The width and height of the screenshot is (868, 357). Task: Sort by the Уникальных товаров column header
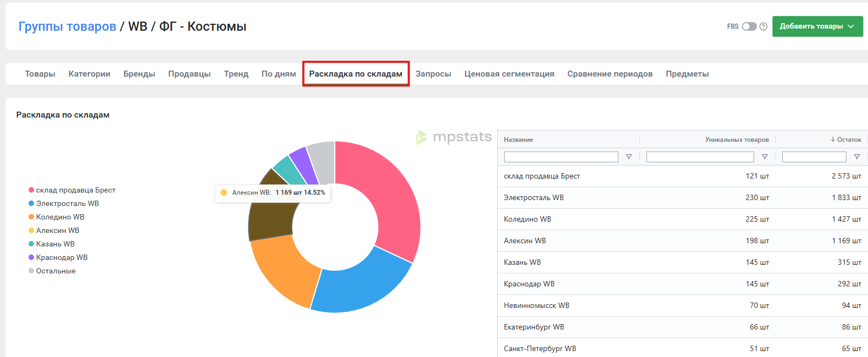coord(737,140)
